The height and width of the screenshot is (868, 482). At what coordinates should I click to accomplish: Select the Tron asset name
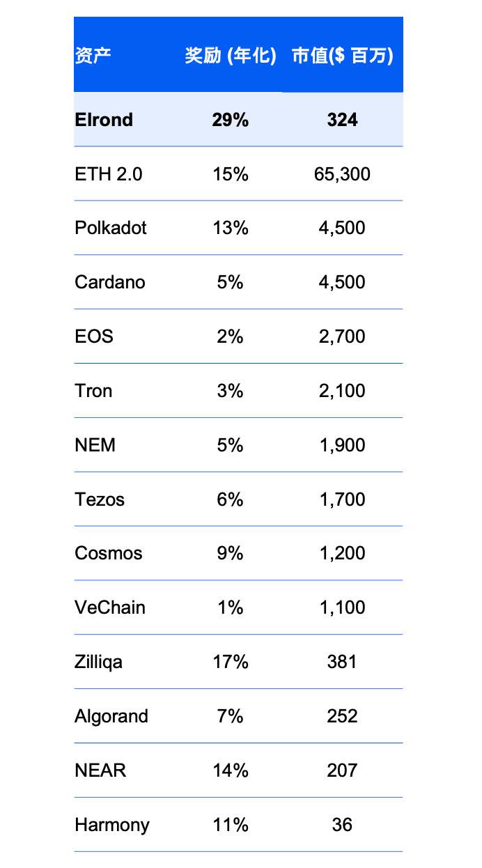[x=93, y=391]
